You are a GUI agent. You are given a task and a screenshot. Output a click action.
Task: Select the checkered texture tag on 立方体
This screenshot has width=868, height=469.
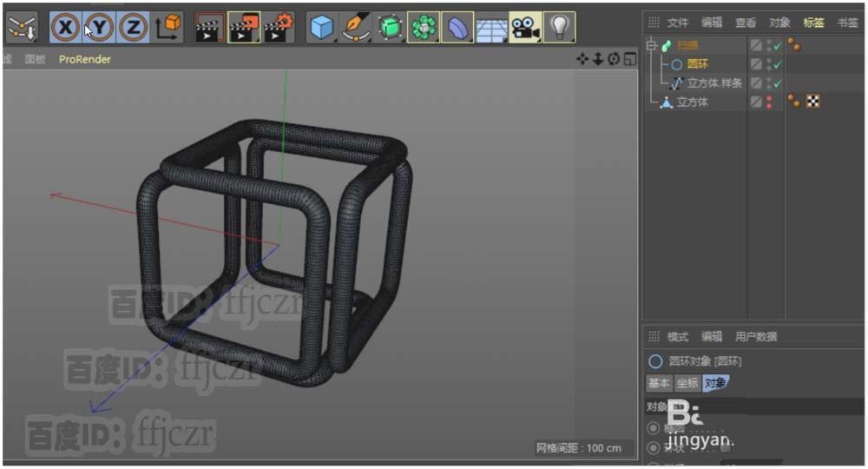pos(812,102)
